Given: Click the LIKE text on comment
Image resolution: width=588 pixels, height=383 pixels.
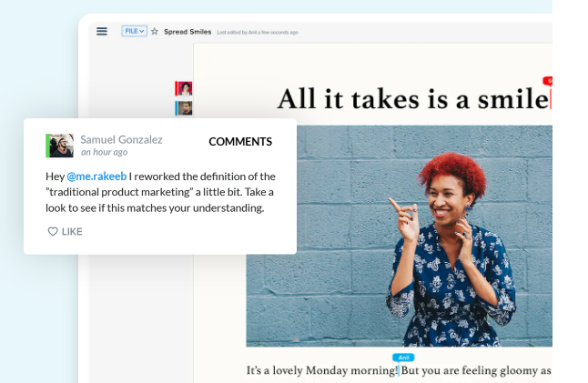Looking at the screenshot, I should pos(72,232).
